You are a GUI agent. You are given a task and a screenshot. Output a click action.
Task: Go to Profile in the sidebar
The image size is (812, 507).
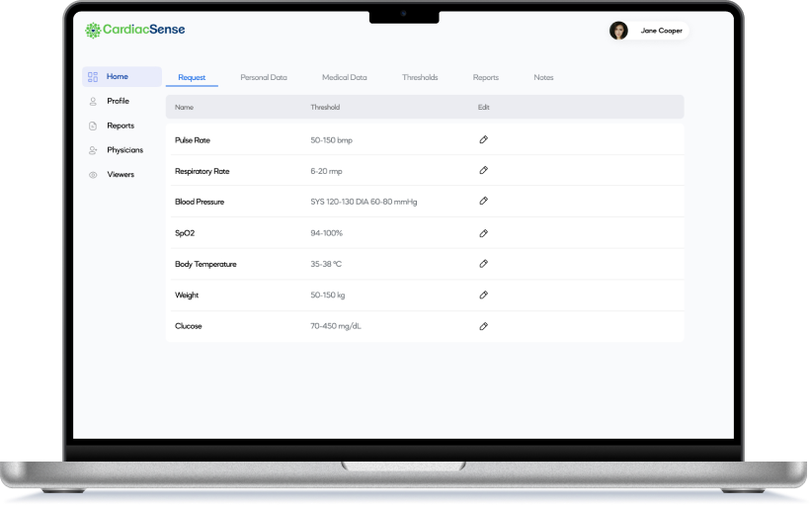tap(118, 102)
